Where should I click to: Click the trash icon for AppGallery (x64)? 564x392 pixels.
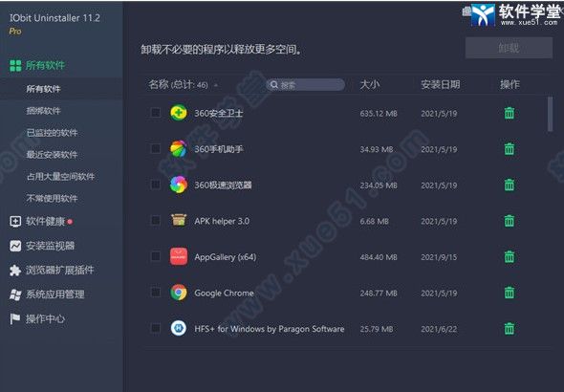click(x=509, y=257)
